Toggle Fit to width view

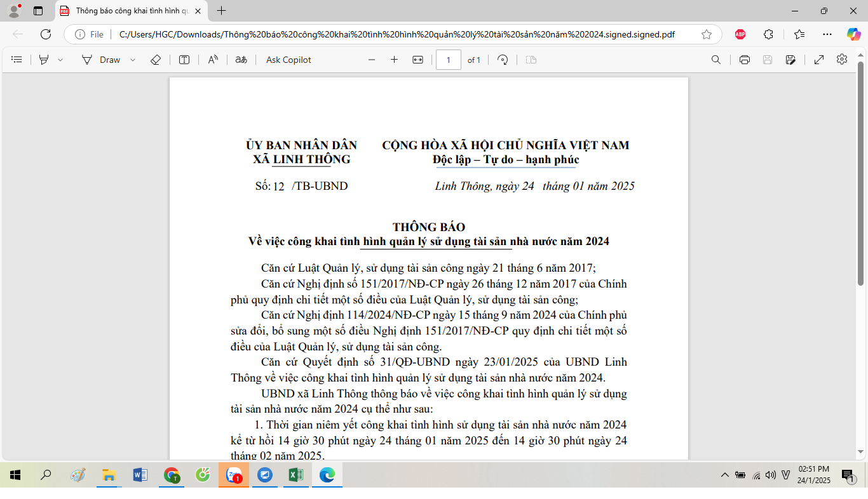[x=417, y=60]
